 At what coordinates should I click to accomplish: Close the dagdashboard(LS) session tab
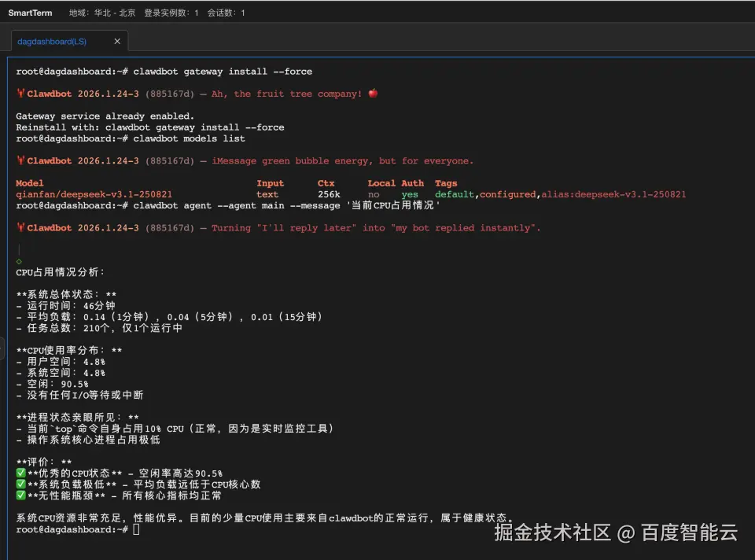pos(117,42)
